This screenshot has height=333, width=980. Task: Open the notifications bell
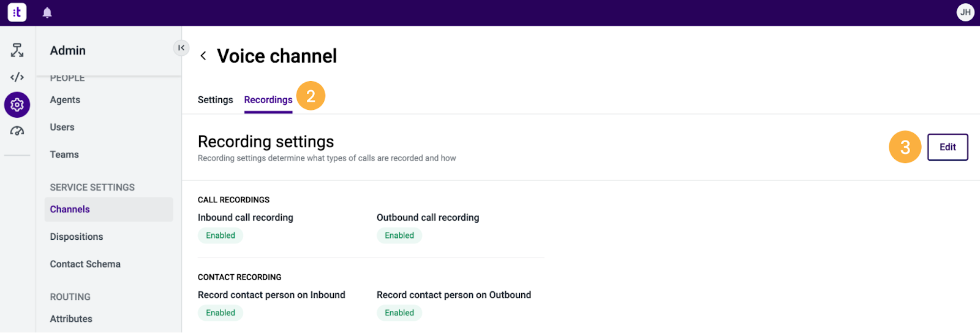coord(47,13)
